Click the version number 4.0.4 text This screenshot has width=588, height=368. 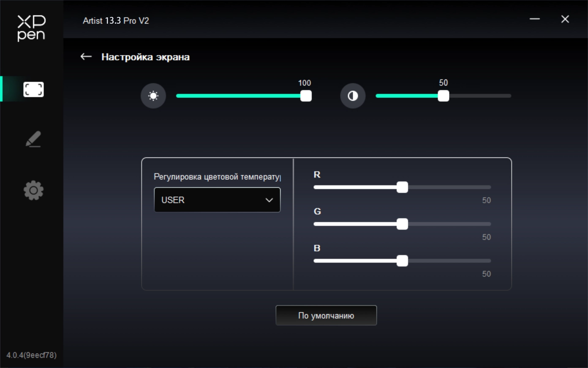click(31, 355)
